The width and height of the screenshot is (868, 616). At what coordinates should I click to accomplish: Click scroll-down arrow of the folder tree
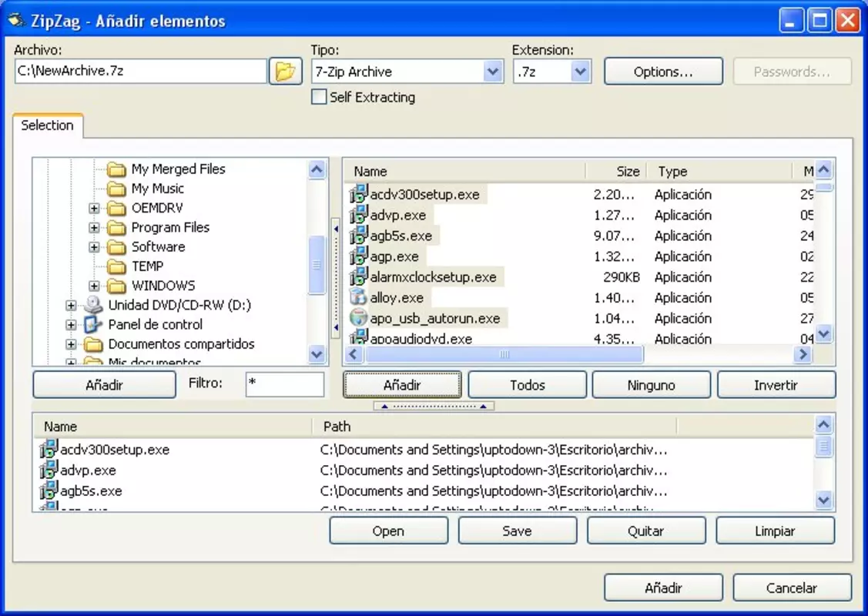click(x=317, y=354)
